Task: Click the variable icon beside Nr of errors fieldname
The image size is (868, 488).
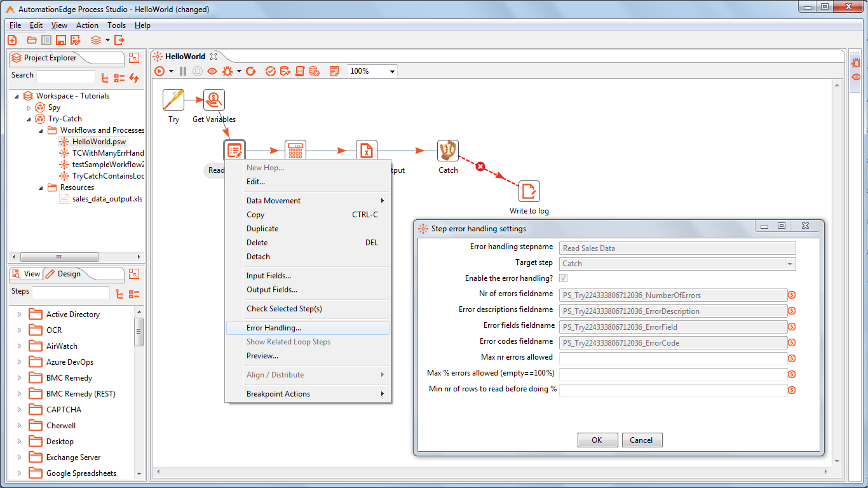Action: [x=792, y=295]
